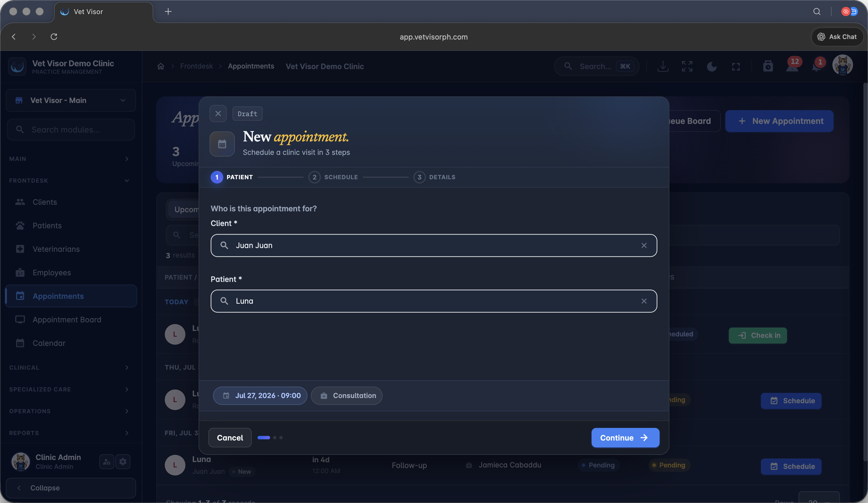Screen dimensions: 868x503
Task: Expand the OPERATIONS sidebar section
Action: click(x=69, y=411)
